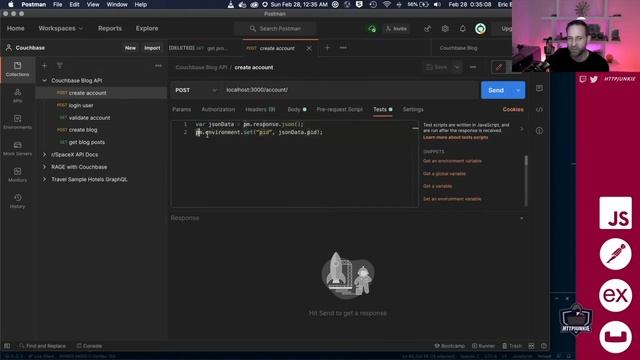The height and width of the screenshot is (360, 640).
Task: Insert 'Get a variable' snippet
Action: coord(437,186)
